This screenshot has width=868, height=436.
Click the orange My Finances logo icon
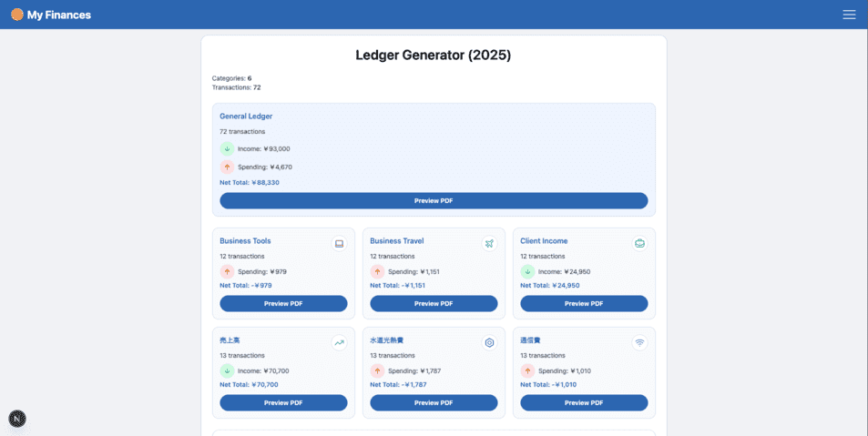[x=17, y=15]
